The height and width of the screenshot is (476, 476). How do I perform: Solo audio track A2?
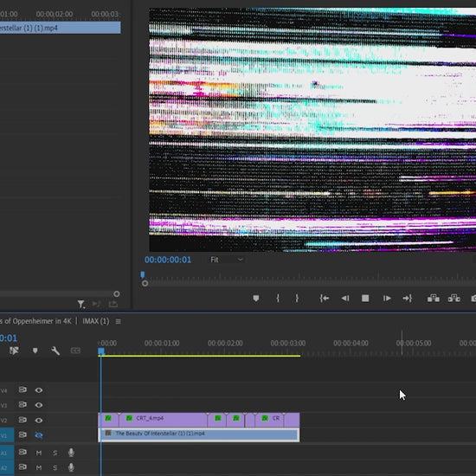coord(55,468)
